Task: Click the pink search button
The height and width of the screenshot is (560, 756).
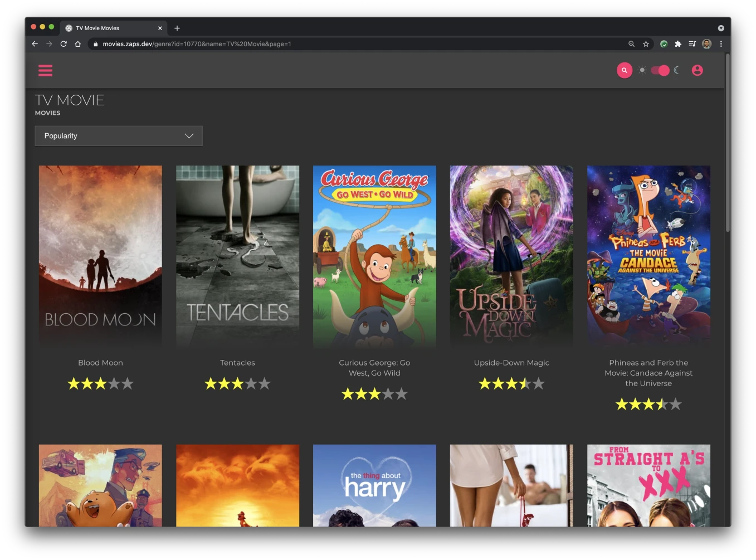Action: tap(625, 70)
